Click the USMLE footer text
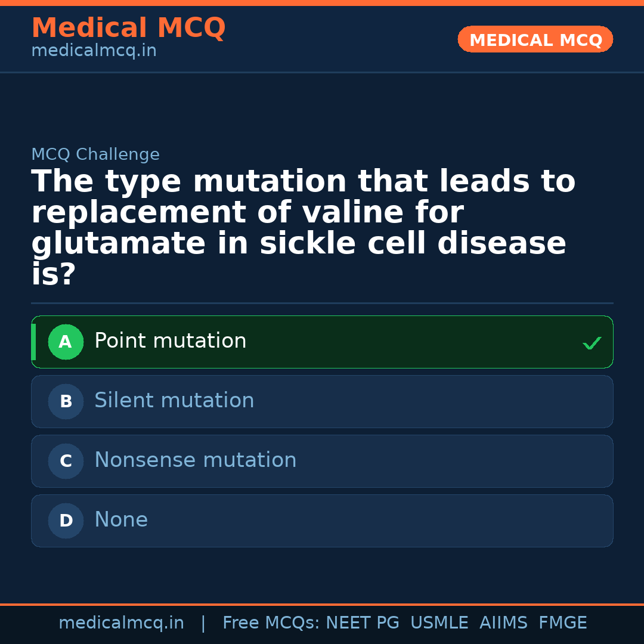This screenshot has width=644, height=644. (x=439, y=623)
